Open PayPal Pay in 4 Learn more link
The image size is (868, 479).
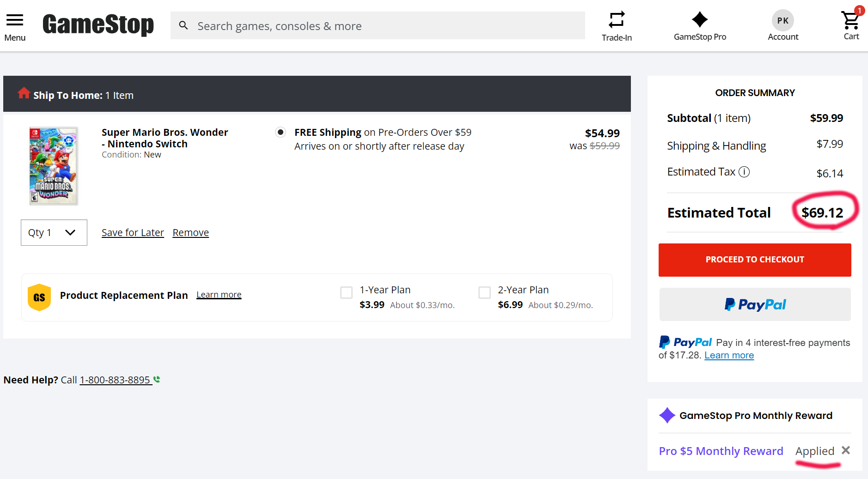tap(729, 355)
